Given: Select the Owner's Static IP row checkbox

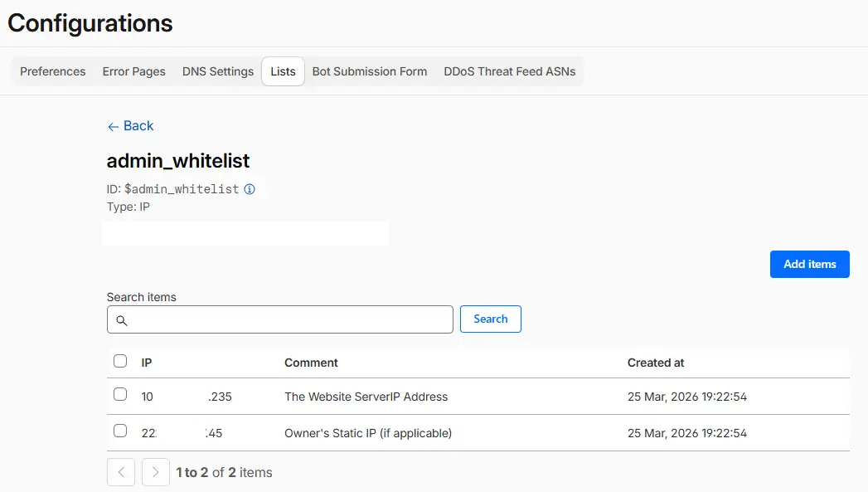Looking at the screenshot, I should pyautogui.click(x=120, y=431).
